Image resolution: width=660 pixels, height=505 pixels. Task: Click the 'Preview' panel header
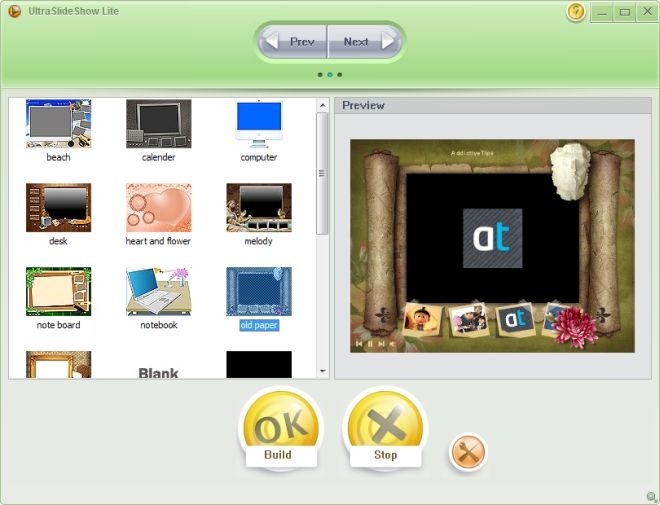pos(493,105)
